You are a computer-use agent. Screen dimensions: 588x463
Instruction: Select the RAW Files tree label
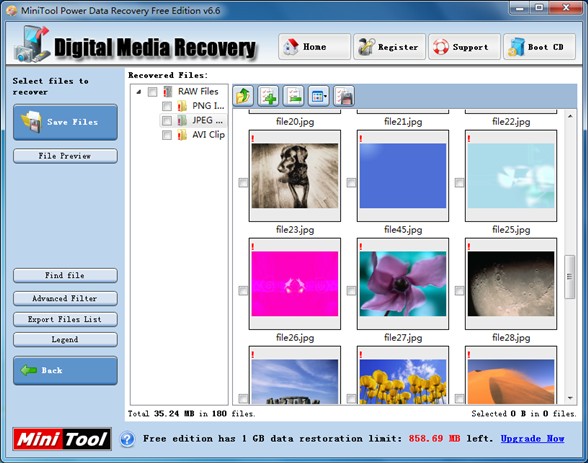[x=198, y=91]
